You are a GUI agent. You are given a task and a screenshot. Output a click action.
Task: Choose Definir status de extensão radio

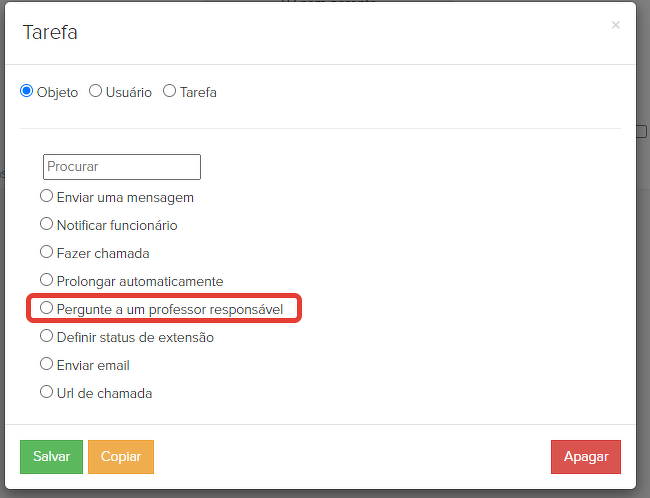click(47, 337)
